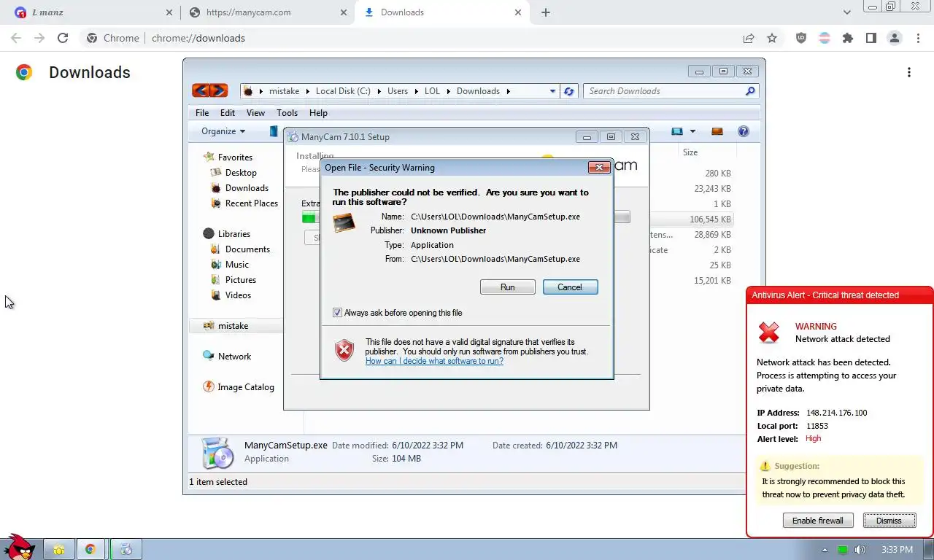Viewport: 934px width, 560px height.
Task: Open the Chrome profile avatar
Action: pyautogui.click(x=895, y=38)
